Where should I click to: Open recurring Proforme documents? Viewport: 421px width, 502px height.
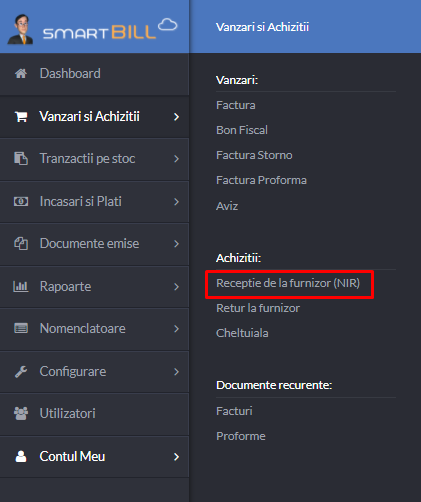click(241, 436)
